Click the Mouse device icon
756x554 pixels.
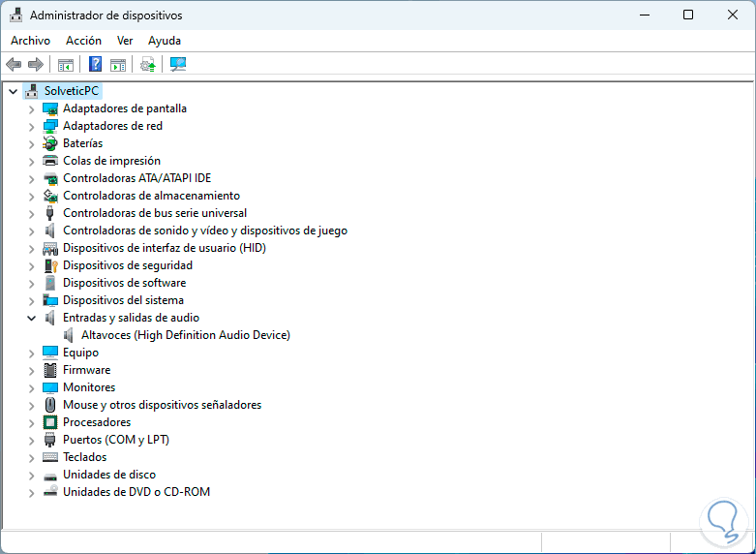tap(50, 405)
